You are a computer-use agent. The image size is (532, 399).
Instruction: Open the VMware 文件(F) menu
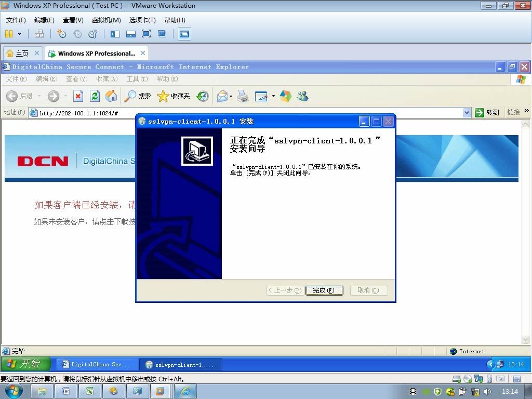pyautogui.click(x=16, y=20)
